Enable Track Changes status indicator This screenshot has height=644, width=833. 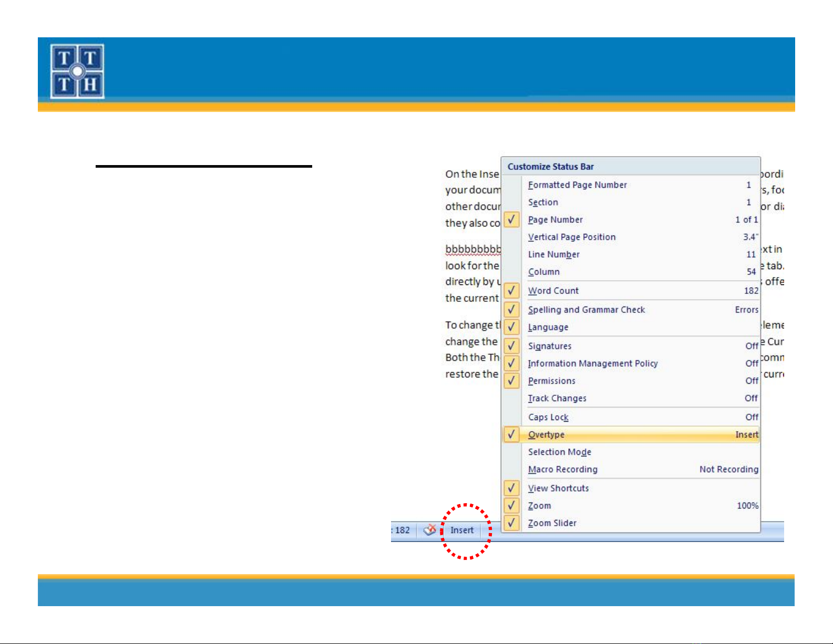coord(557,398)
